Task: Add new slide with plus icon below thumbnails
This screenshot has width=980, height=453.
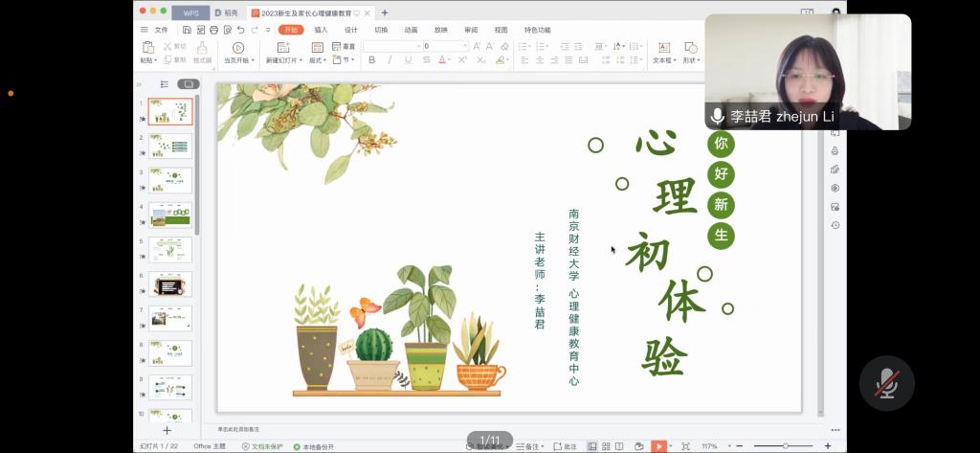Action: pos(167,431)
